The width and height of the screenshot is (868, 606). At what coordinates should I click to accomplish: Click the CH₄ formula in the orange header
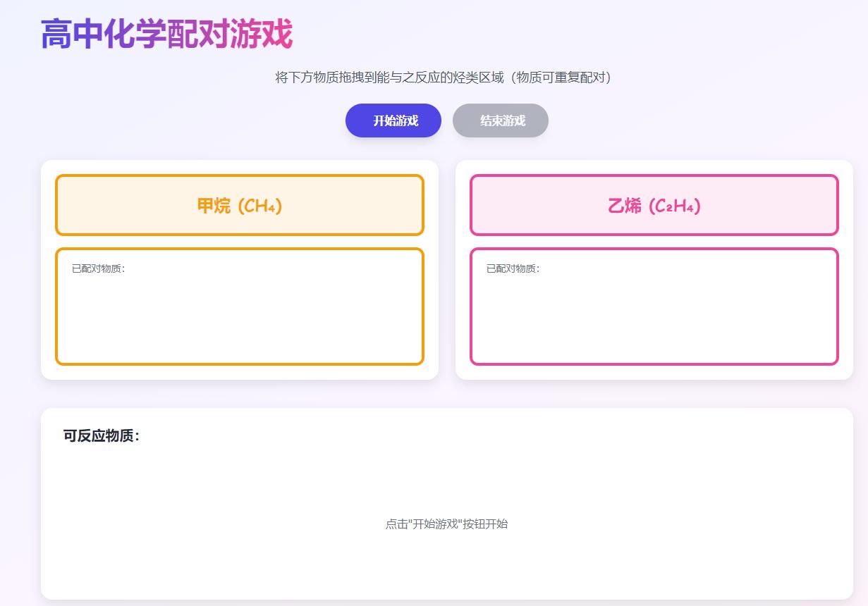[260, 206]
